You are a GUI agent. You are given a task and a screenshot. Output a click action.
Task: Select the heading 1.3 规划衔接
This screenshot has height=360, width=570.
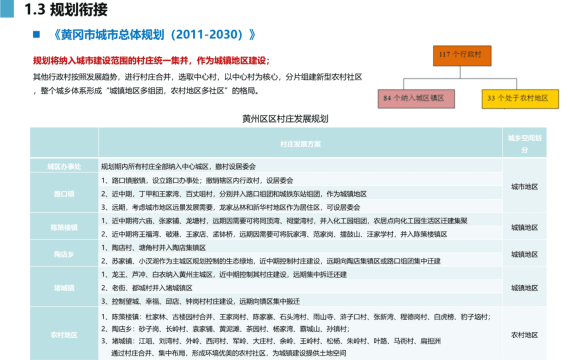[x=66, y=9]
